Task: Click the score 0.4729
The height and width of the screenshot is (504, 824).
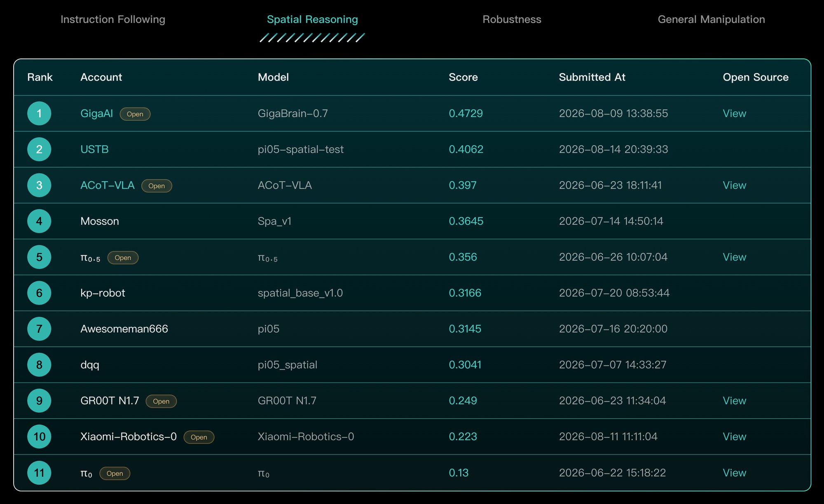Action: click(x=466, y=114)
